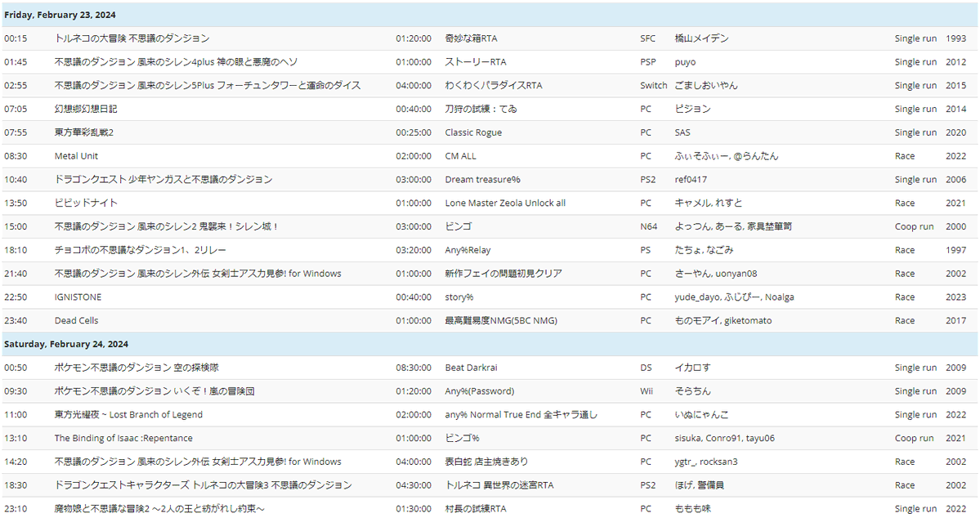The width and height of the screenshot is (980, 518).
Task: Click runners 'sisuka, Conro91, tayu06'
Action: tap(724, 439)
